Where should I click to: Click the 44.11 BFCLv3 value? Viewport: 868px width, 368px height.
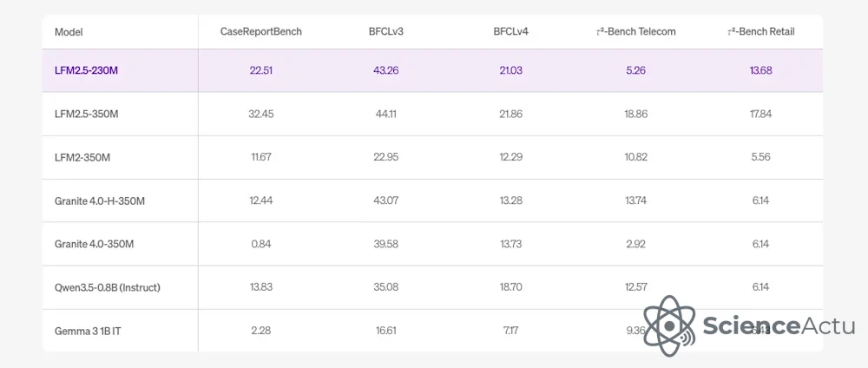click(x=386, y=114)
